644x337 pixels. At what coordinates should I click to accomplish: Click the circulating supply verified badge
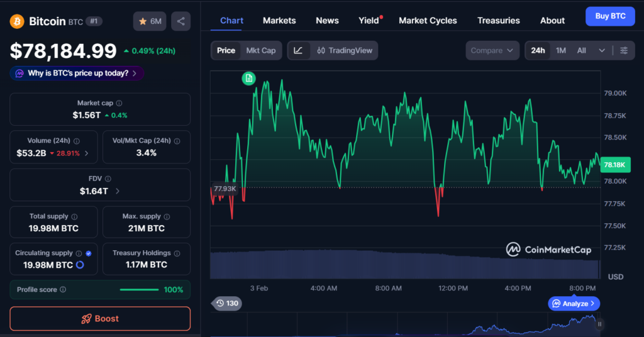(x=88, y=253)
